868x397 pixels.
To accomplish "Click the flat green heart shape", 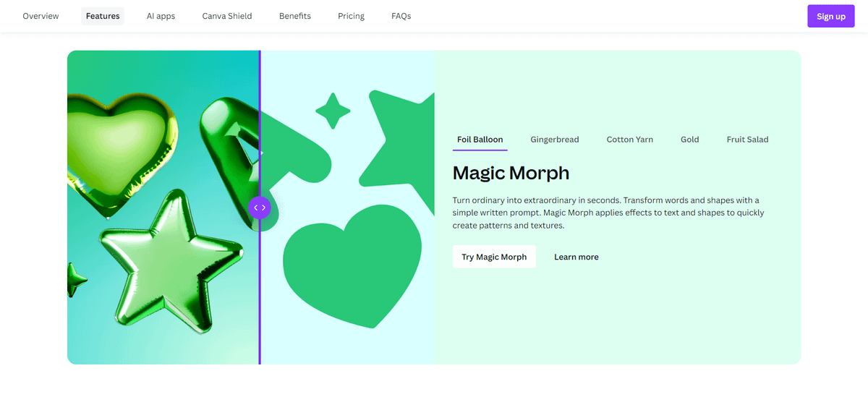I will [352, 260].
